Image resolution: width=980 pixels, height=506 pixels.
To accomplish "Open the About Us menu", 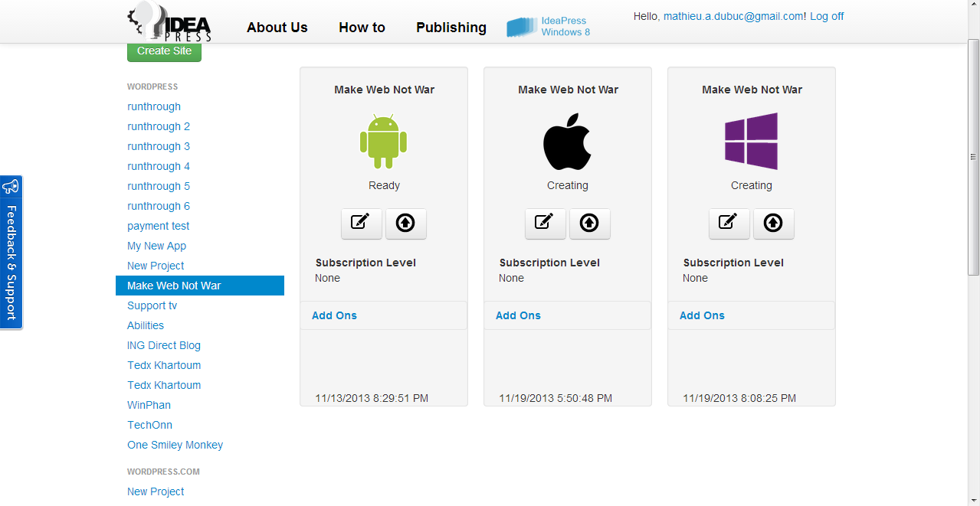I will [277, 28].
